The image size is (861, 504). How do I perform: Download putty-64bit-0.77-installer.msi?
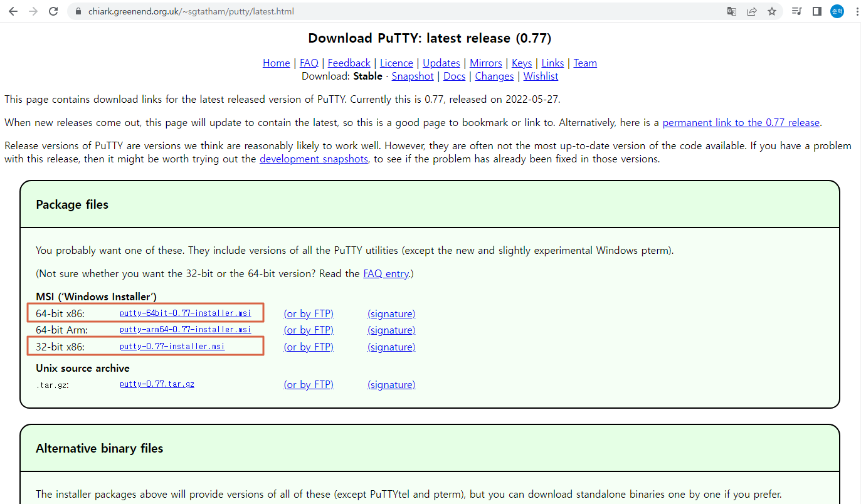(x=186, y=313)
